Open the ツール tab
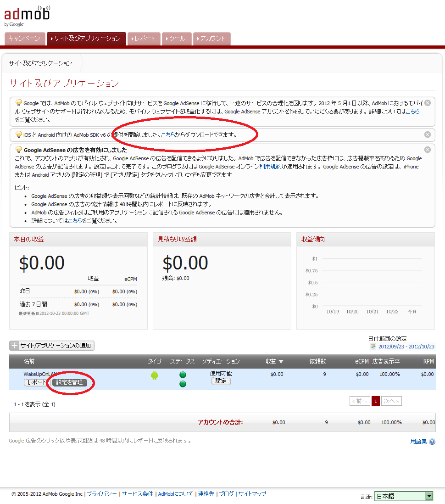The height and width of the screenshot is (504, 445). click(177, 39)
